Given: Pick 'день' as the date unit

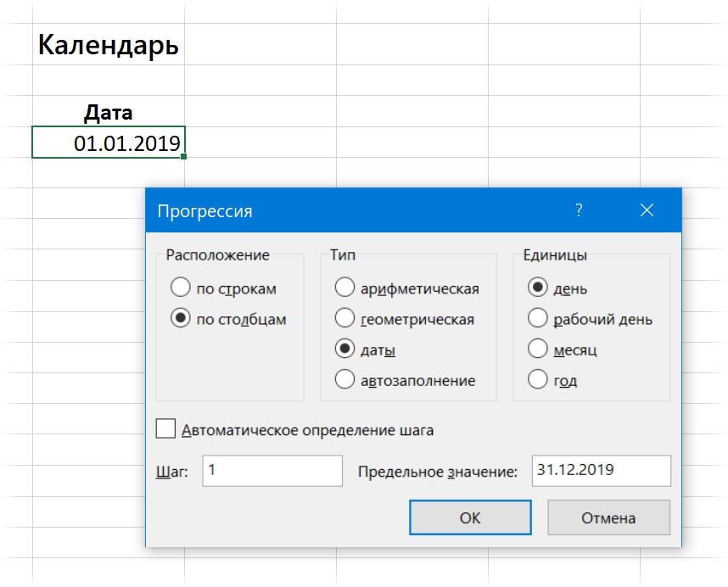Looking at the screenshot, I should pyautogui.click(x=538, y=288).
